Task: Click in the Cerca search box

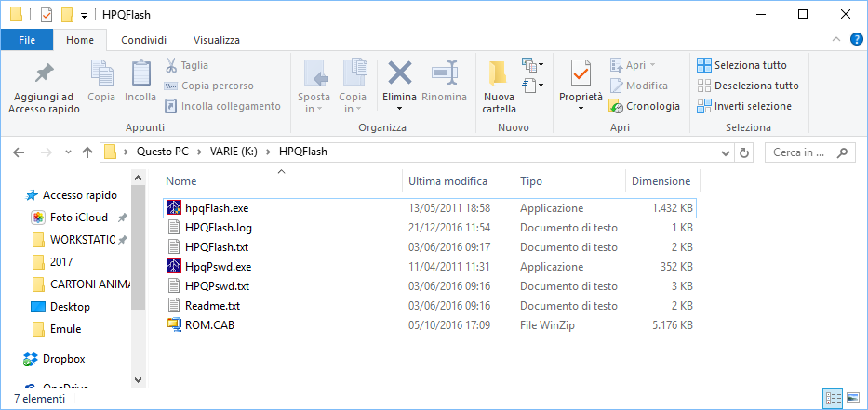Action: pos(808,152)
